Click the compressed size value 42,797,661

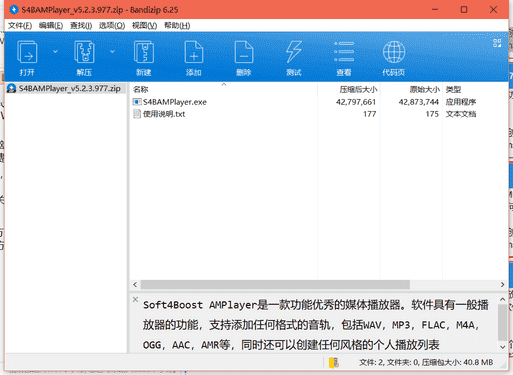(356, 102)
